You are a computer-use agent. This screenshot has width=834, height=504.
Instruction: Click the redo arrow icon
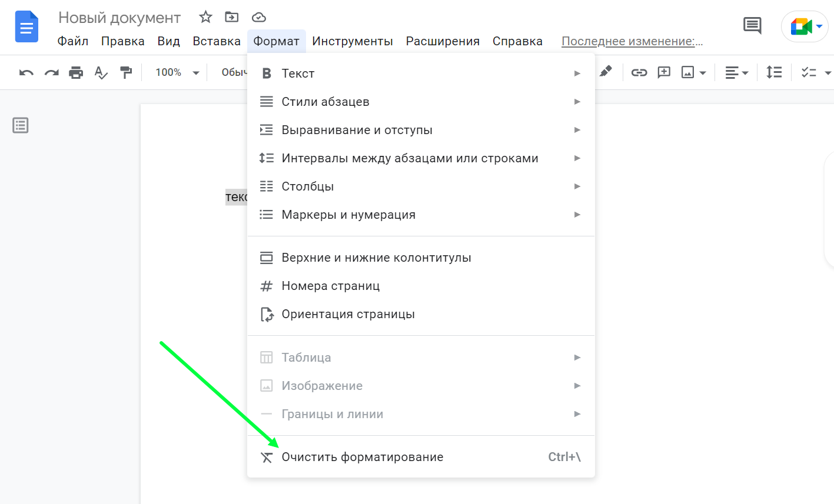tap(52, 72)
